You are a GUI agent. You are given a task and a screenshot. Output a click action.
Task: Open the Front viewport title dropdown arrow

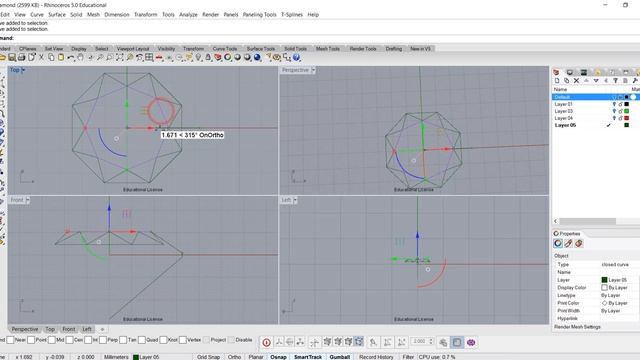pyautogui.click(x=28, y=200)
